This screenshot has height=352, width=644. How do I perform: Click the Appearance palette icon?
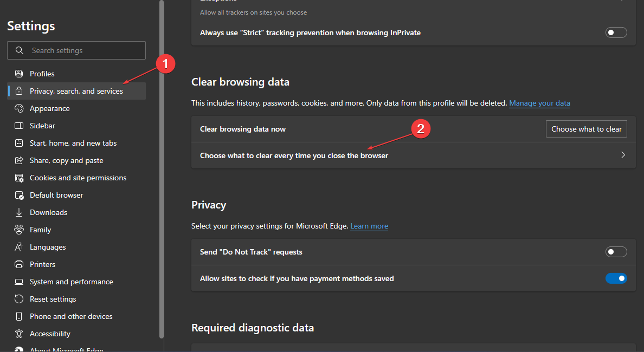[19, 108]
